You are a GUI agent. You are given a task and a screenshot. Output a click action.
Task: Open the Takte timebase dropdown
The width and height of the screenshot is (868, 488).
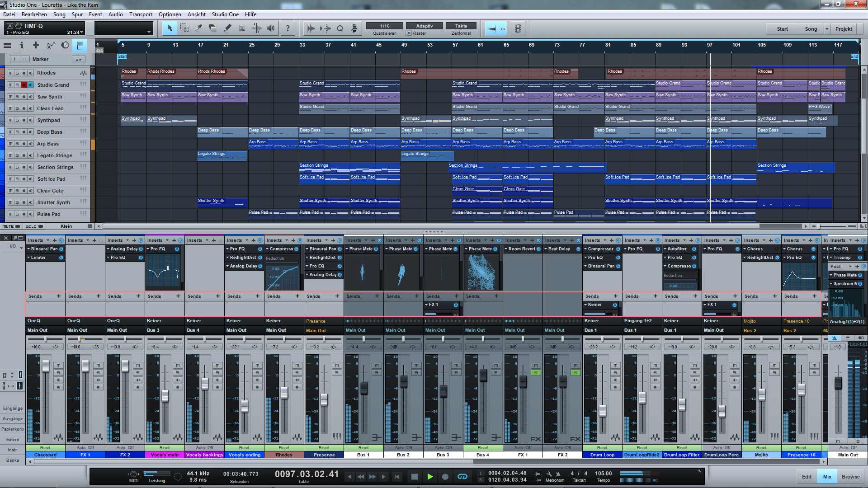[x=461, y=26]
